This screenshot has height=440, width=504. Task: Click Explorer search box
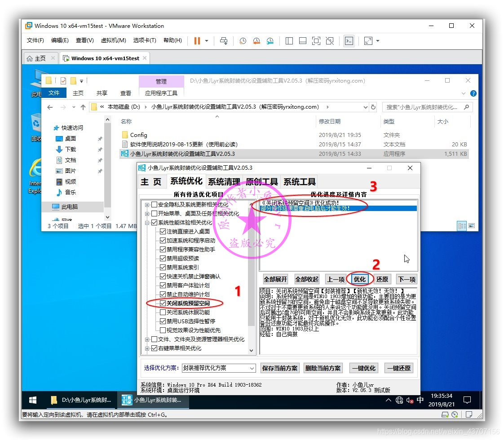[x=427, y=107]
